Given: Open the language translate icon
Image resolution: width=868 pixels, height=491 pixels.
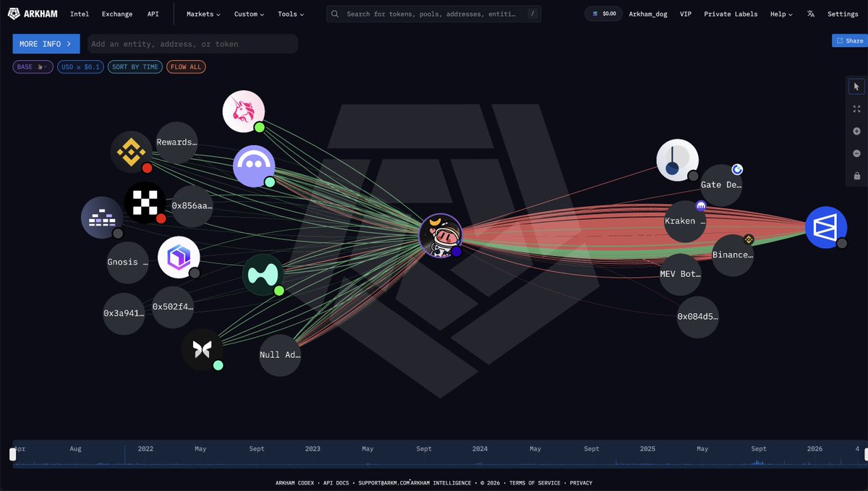Looking at the screenshot, I should (x=811, y=14).
